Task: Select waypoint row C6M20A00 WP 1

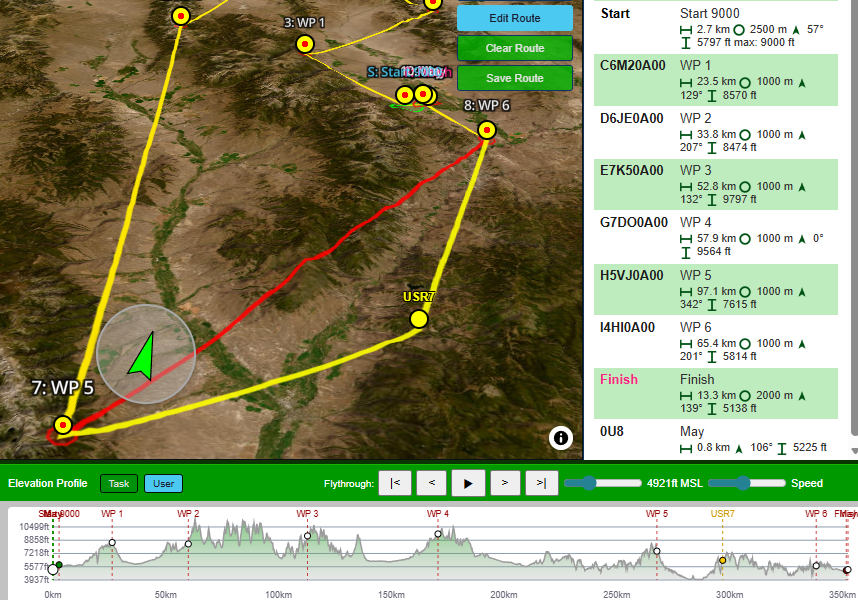Action: tap(716, 80)
